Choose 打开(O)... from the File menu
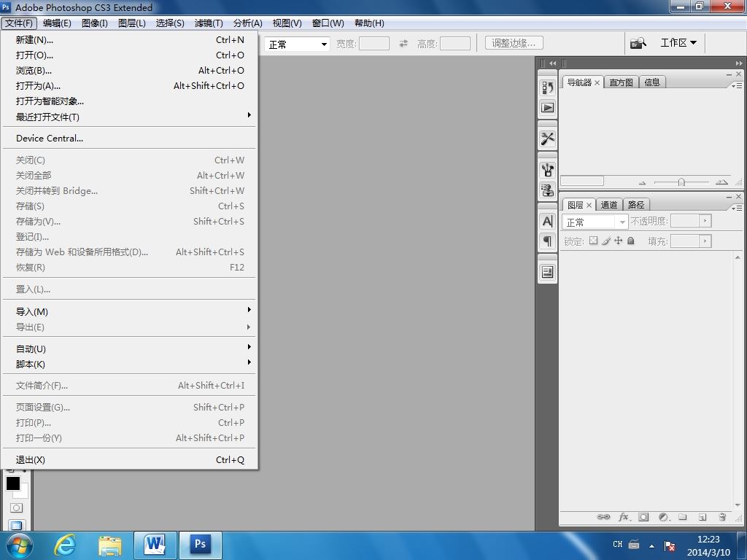The image size is (747, 560). click(x=129, y=55)
